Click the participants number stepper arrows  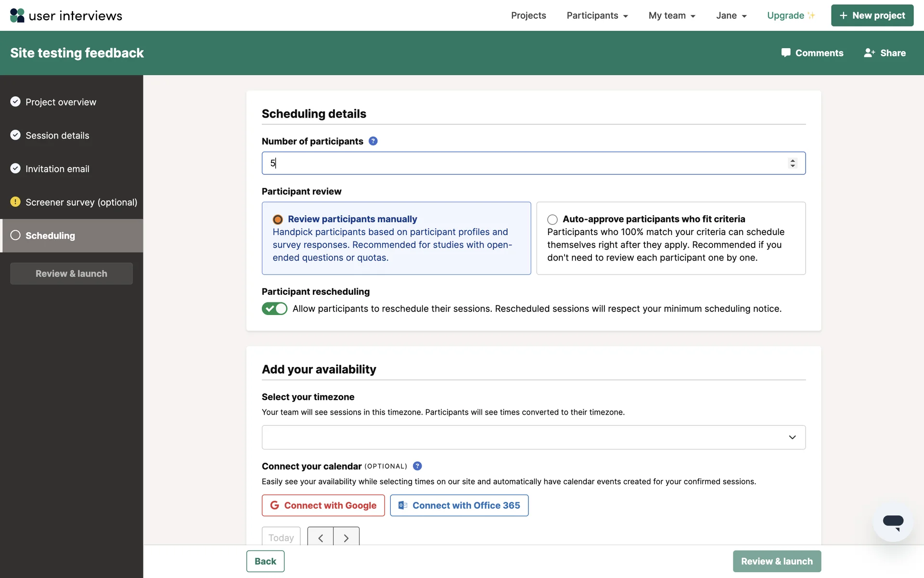(793, 163)
